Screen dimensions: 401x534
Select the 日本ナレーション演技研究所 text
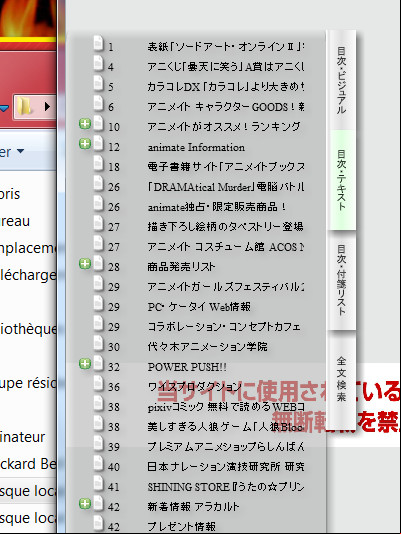[226, 467]
